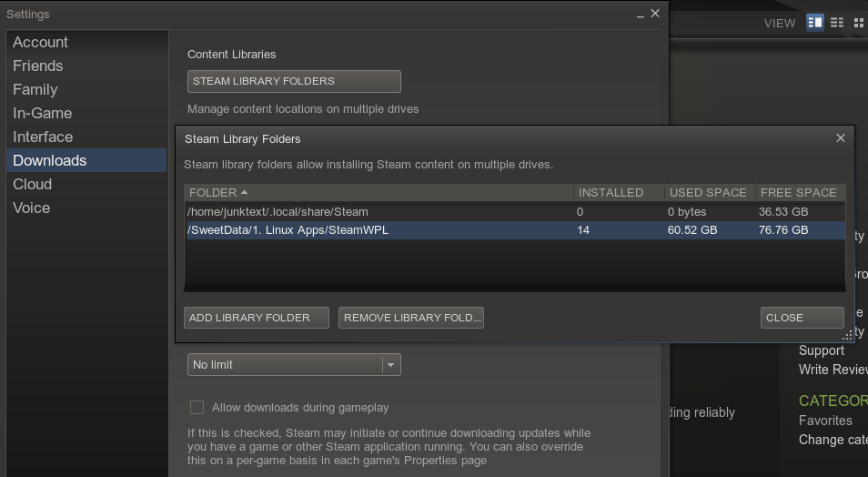This screenshot has height=477, width=868.
Task: Click the 60.52 GB used space cell
Action: pyautogui.click(x=692, y=230)
